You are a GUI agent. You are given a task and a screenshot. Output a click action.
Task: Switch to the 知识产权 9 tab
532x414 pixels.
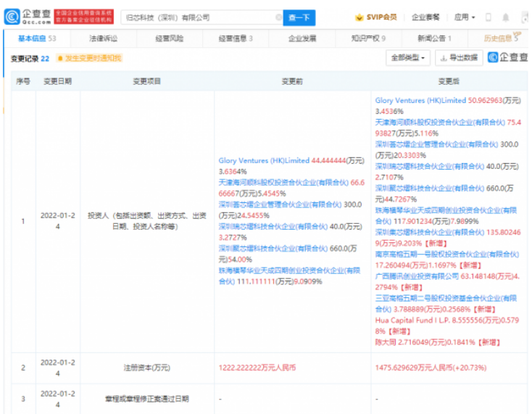click(368, 38)
